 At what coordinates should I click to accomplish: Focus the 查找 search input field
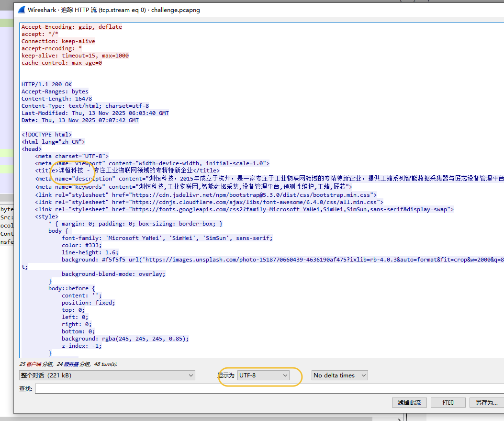pos(268,389)
